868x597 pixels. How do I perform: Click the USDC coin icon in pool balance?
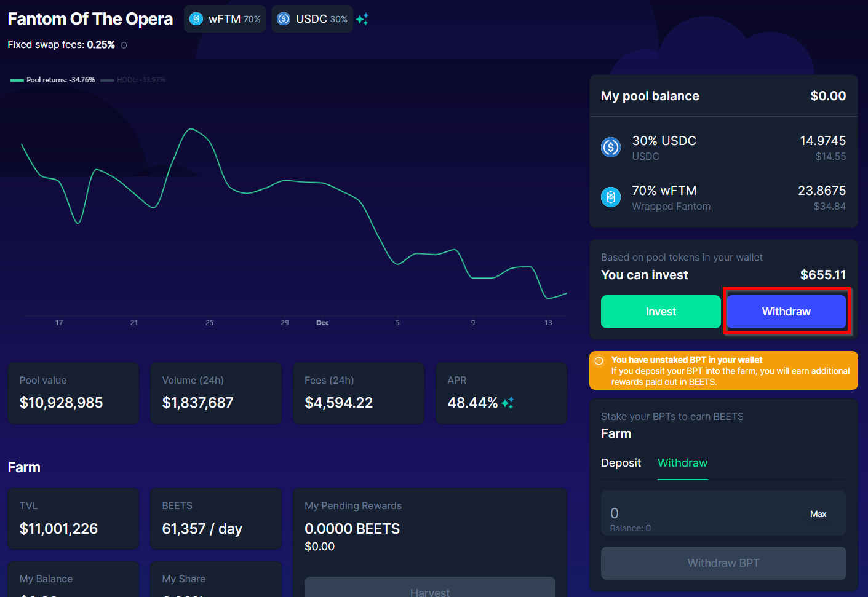click(x=611, y=148)
